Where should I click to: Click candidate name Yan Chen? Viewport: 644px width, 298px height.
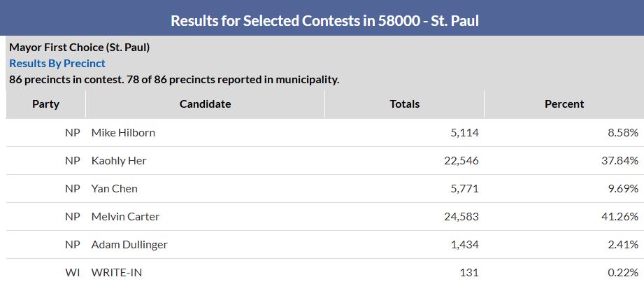115,188
